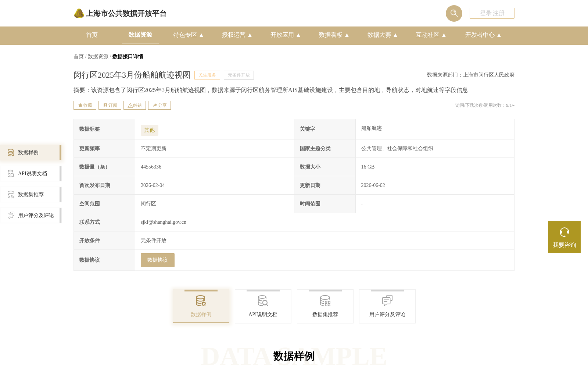
Task: Open 开放应用 menu label
Action: click(x=282, y=35)
